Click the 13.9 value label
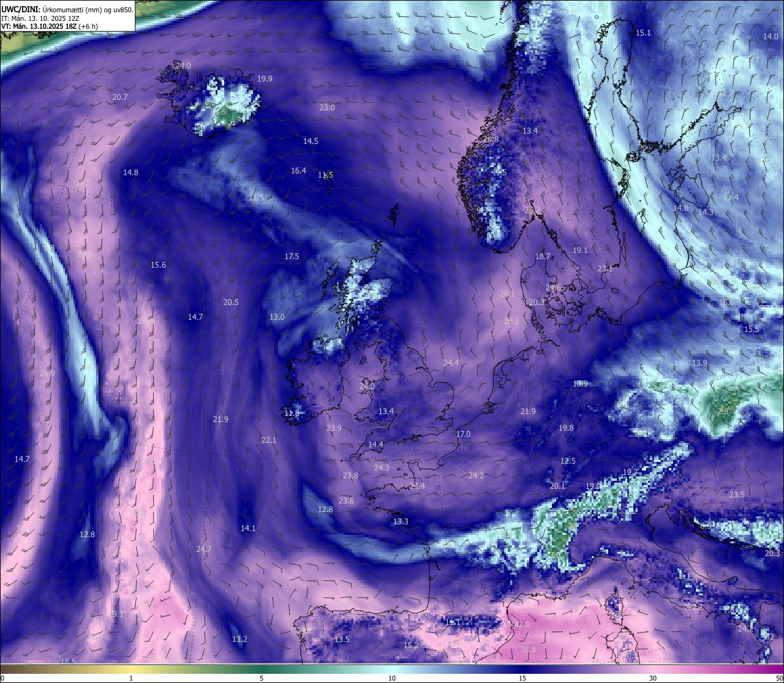The height and width of the screenshot is (683, 784). point(699,363)
